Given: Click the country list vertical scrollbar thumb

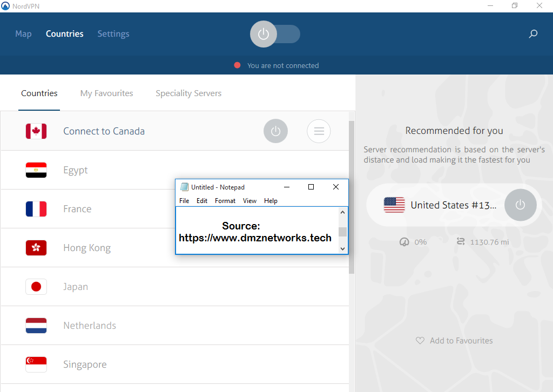Looking at the screenshot, I should coord(352,198).
